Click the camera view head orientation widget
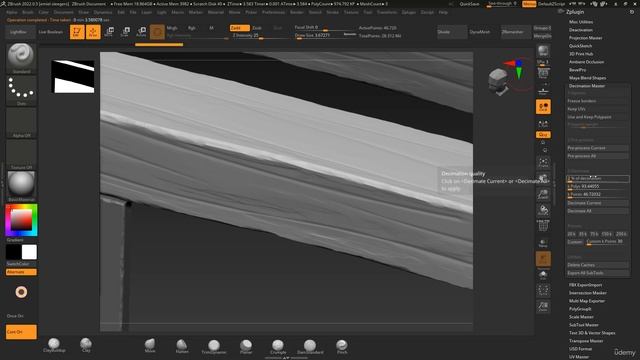Viewport: 640px width, 360px height. tap(499, 81)
